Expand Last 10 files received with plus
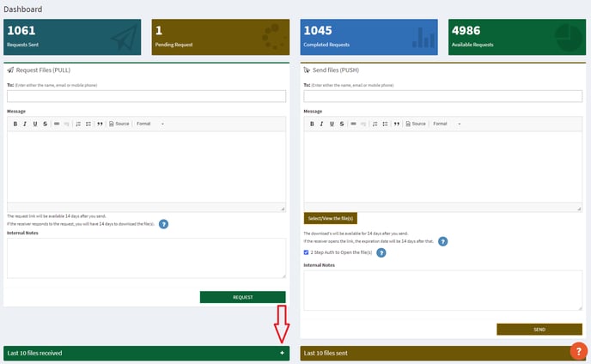Viewport: 591px width, 364px height. (x=281, y=353)
